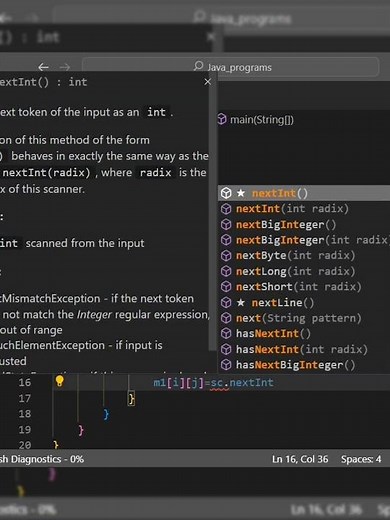Choose hasNextInt(int radix) suggestion

[x=304, y=349]
